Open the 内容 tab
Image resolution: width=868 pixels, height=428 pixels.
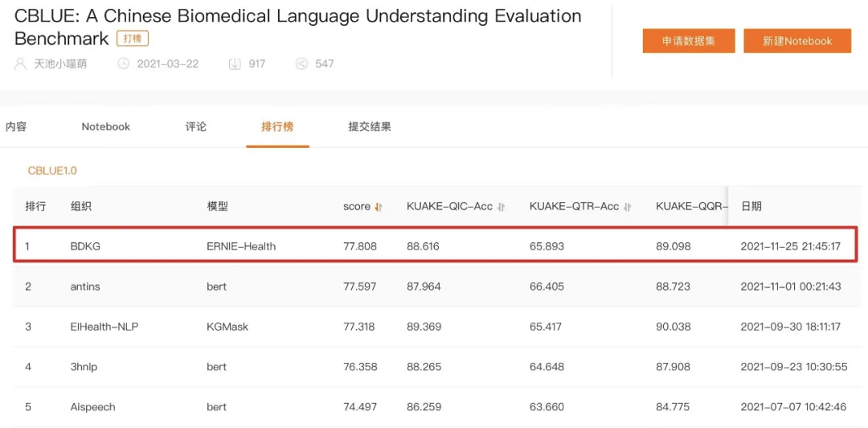pyautogui.click(x=16, y=127)
